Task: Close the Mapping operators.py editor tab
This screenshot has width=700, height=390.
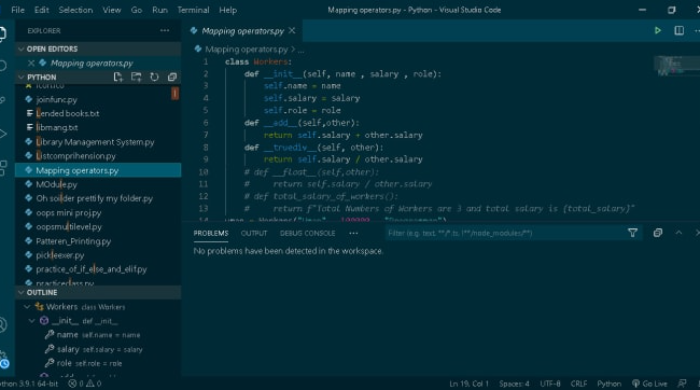Action: [292, 30]
